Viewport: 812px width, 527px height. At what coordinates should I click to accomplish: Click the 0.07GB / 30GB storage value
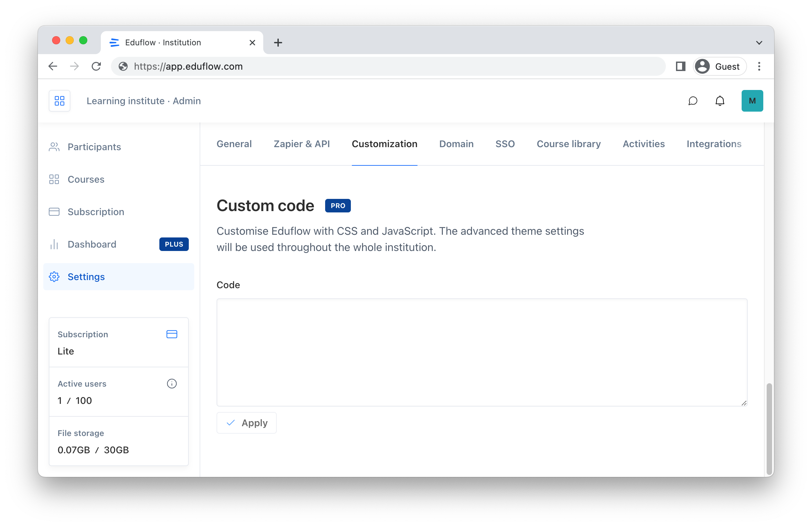[93, 450]
